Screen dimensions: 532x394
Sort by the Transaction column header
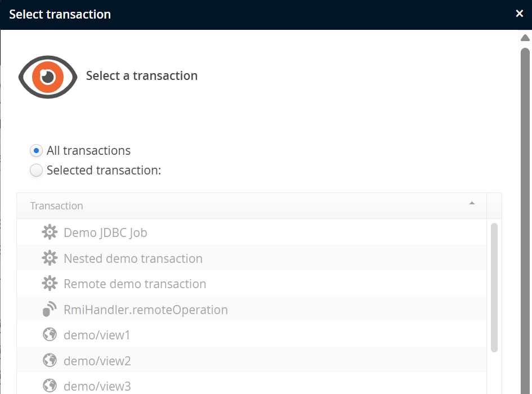[56, 206]
